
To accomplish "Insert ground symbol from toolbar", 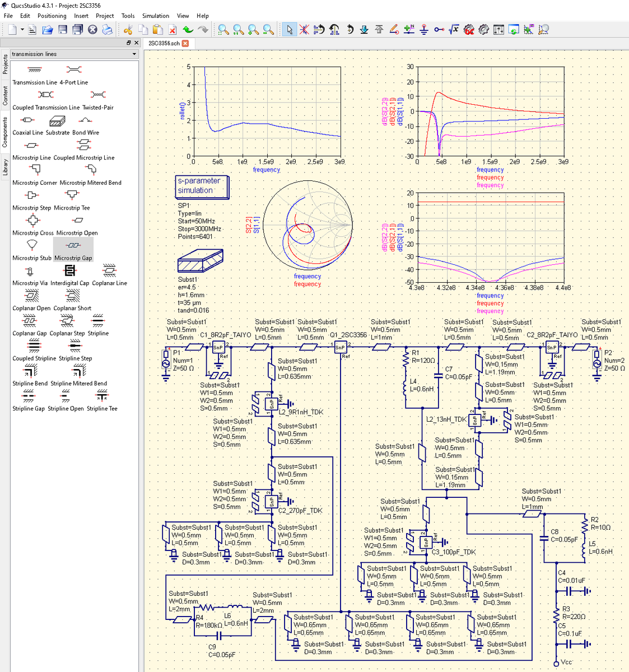I will point(424,30).
